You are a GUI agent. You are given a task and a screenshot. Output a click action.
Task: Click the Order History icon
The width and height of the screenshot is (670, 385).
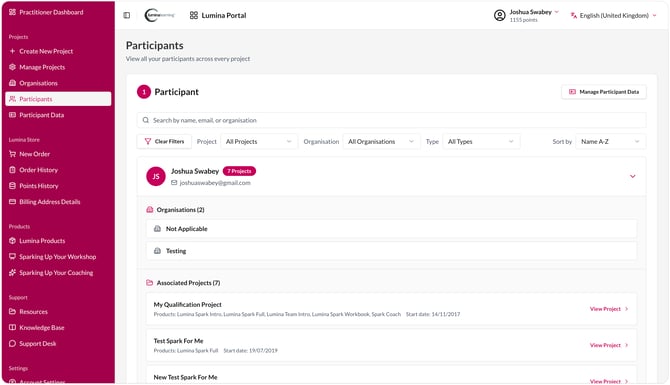click(x=12, y=170)
